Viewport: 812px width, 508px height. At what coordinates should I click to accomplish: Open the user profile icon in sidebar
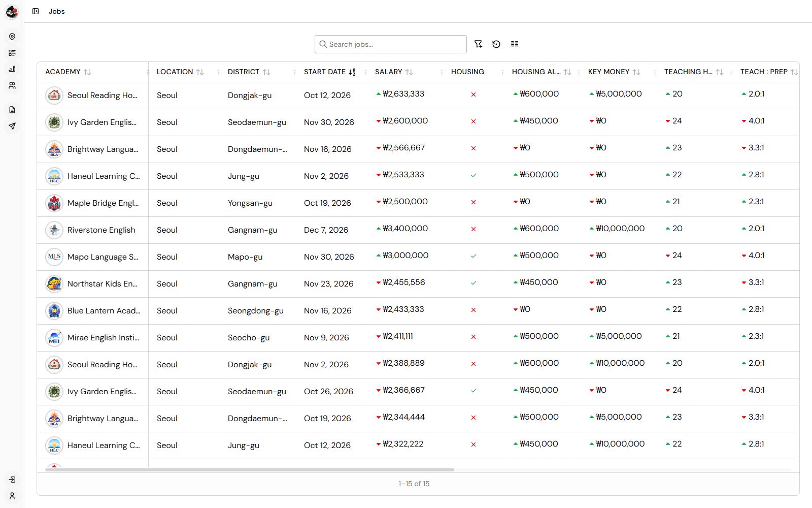coord(12,496)
